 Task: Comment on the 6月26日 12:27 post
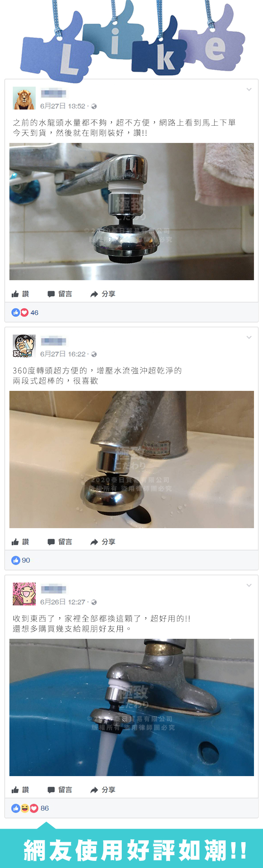point(60,790)
